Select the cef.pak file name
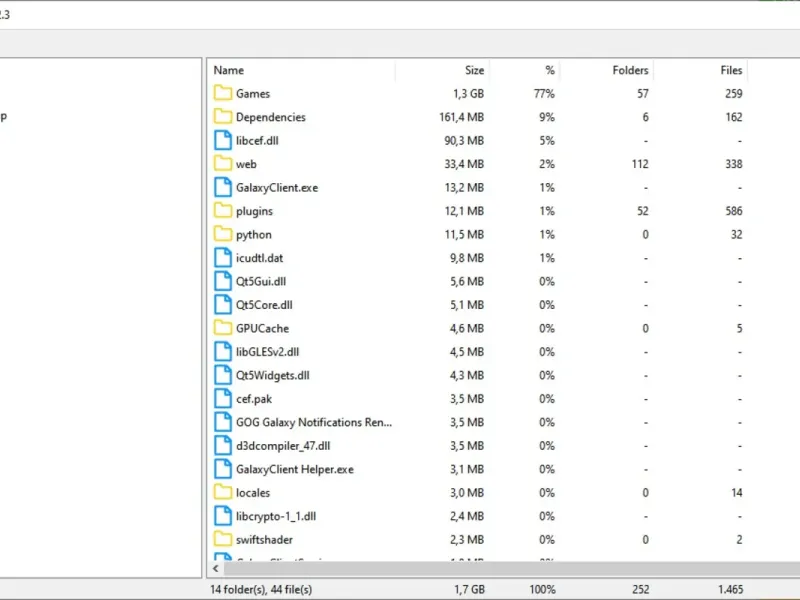 pos(254,399)
